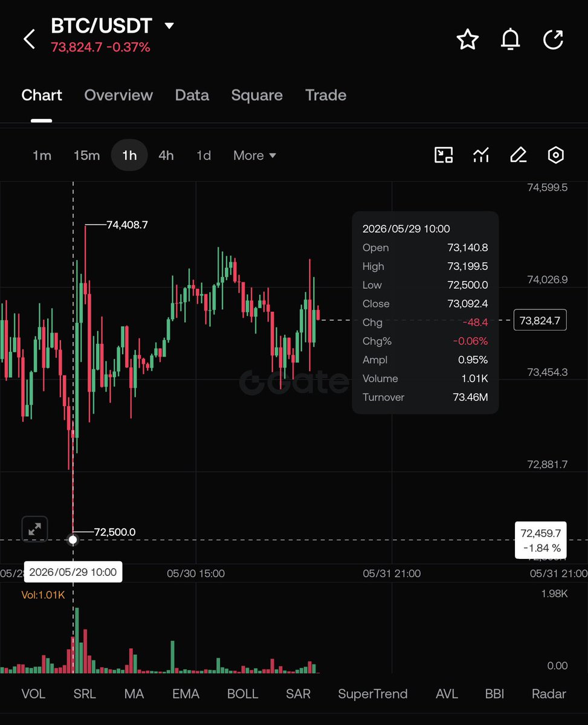Open price alert bell icon
The height and width of the screenshot is (725, 588).
511,39
